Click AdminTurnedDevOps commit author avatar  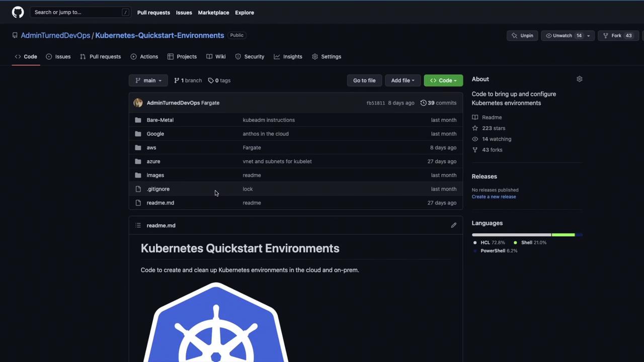tap(138, 103)
